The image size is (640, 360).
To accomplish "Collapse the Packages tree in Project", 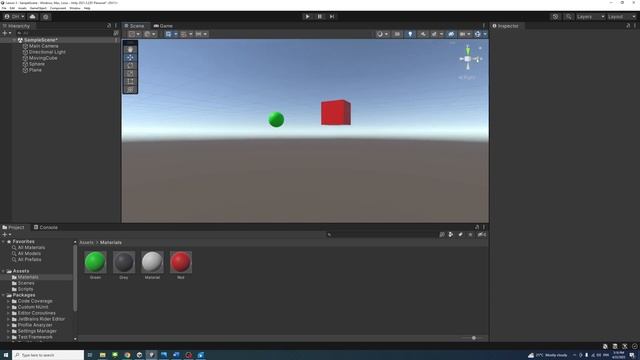I will pos(3,295).
